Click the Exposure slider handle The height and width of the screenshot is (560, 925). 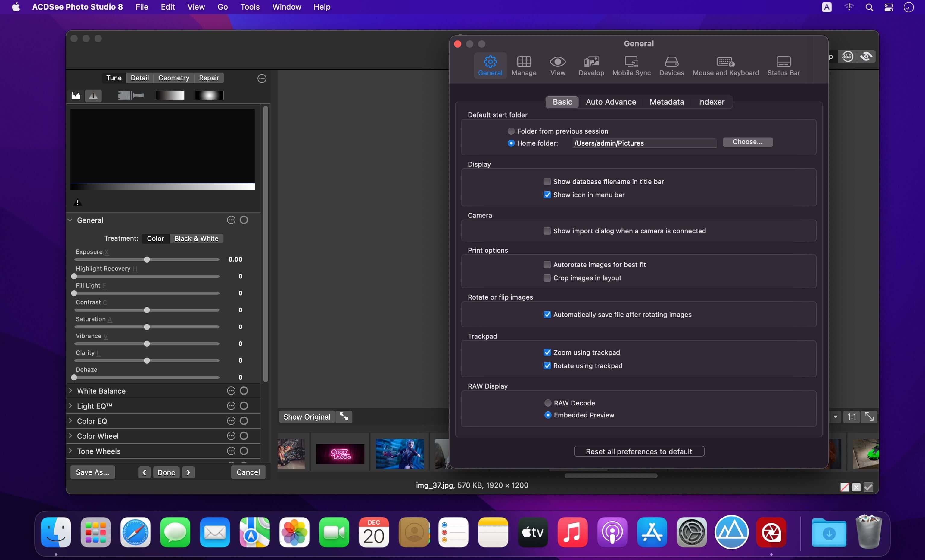pyautogui.click(x=147, y=260)
